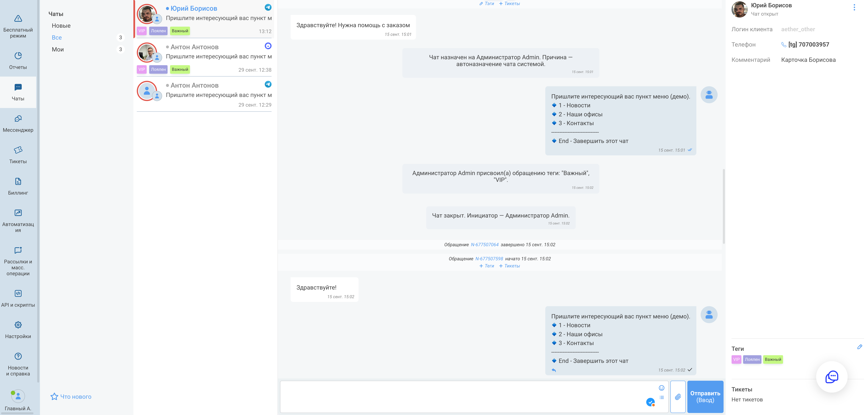Attach a file with the paperclip icon
Viewport: 868px width, 415px height.
pos(678,397)
